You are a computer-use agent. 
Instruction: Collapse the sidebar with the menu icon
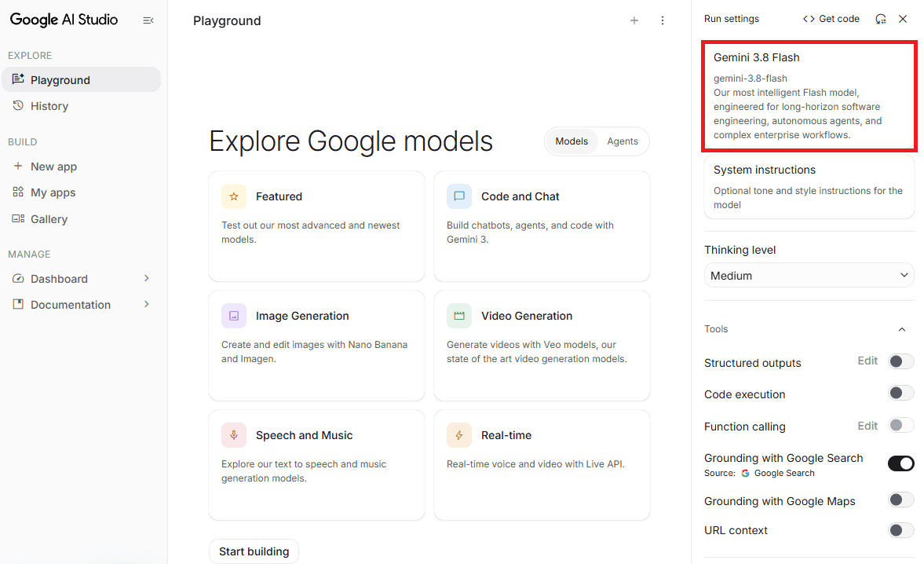click(148, 20)
